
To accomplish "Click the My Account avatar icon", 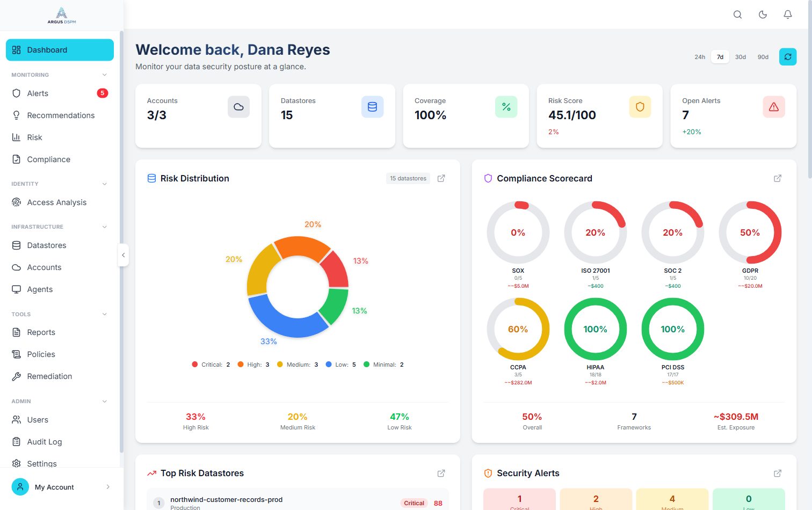I will click(20, 487).
